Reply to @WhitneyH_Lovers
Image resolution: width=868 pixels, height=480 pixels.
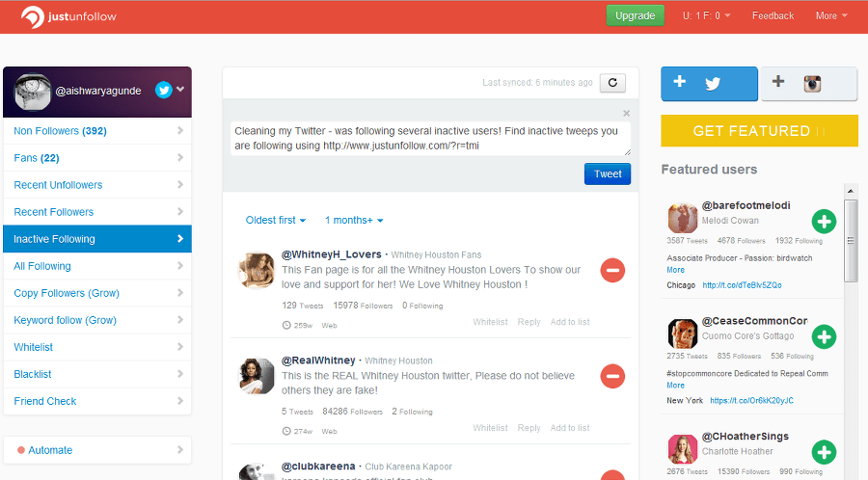coord(529,322)
